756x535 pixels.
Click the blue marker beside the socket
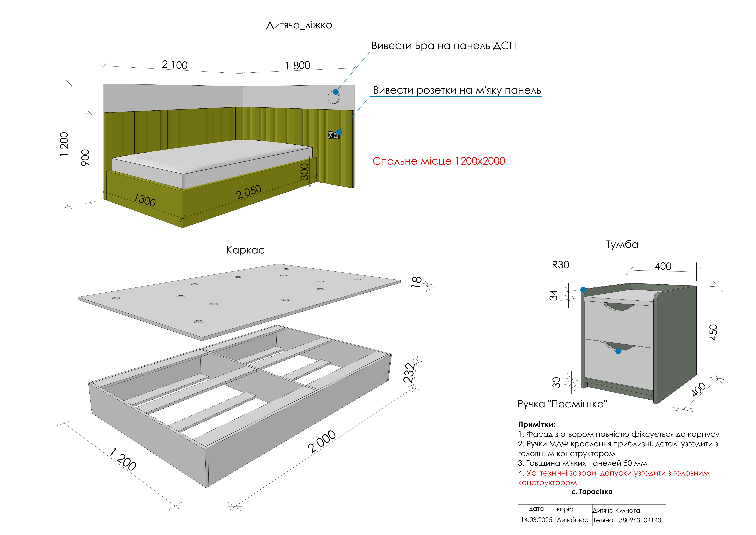pos(339,132)
